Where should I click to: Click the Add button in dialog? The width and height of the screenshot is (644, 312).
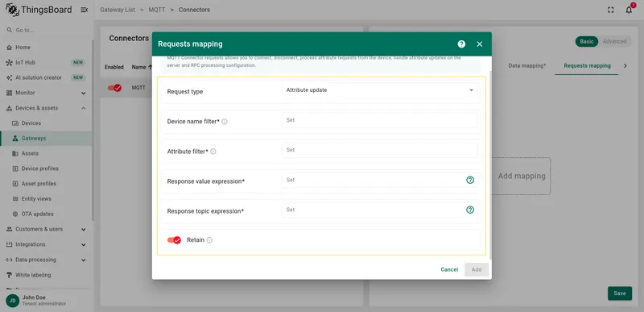point(477,269)
